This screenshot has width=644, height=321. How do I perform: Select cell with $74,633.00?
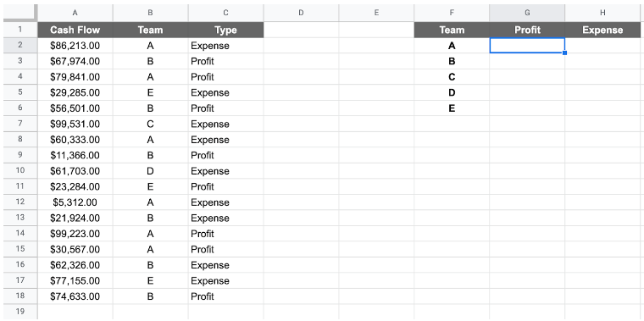click(x=75, y=296)
